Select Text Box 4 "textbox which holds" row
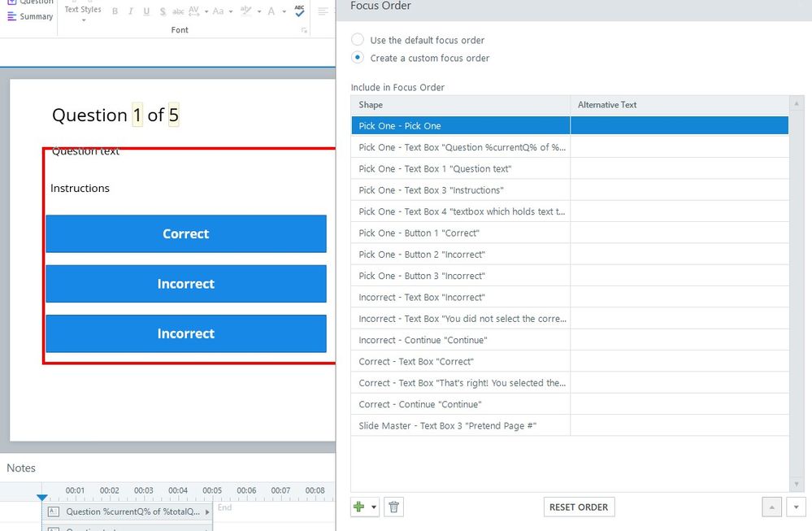 pyautogui.click(x=570, y=211)
